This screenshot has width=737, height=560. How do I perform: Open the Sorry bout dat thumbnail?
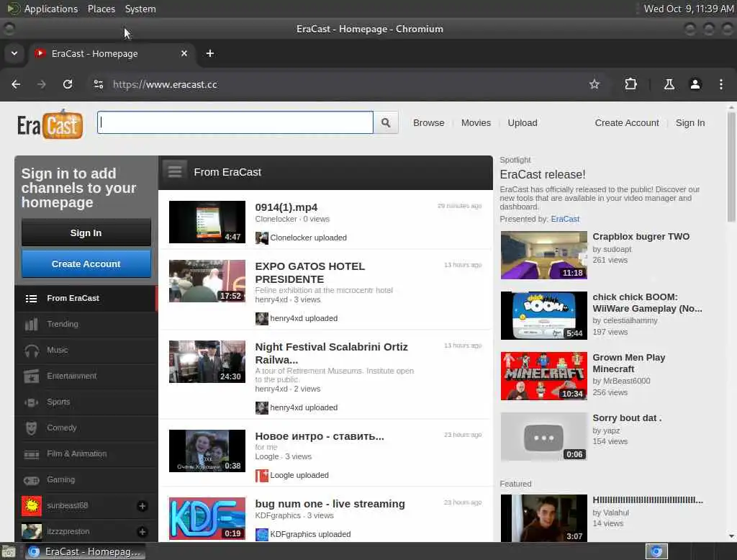point(544,437)
